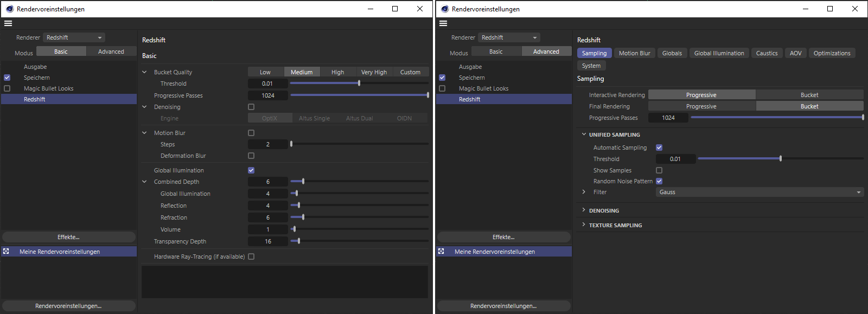
Task: Switch to the Caustics tab
Action: [x=767, y=53]
